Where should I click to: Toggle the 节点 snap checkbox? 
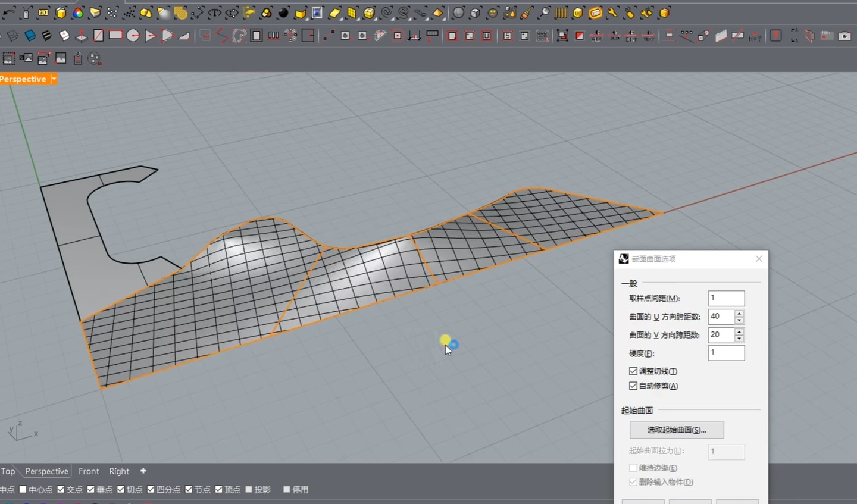pos(189,489)
